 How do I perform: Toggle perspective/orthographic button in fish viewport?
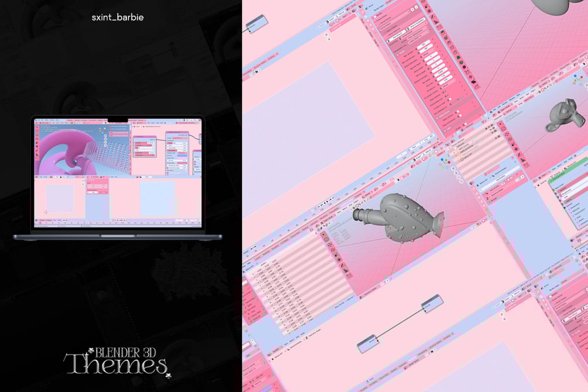461,181
